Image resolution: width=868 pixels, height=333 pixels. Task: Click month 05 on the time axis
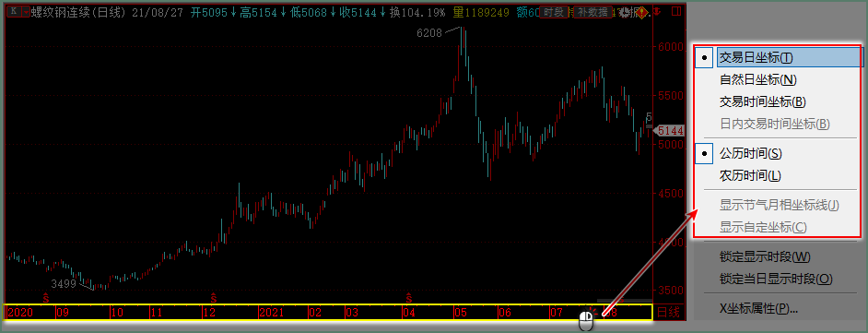[x=461, y=313]
